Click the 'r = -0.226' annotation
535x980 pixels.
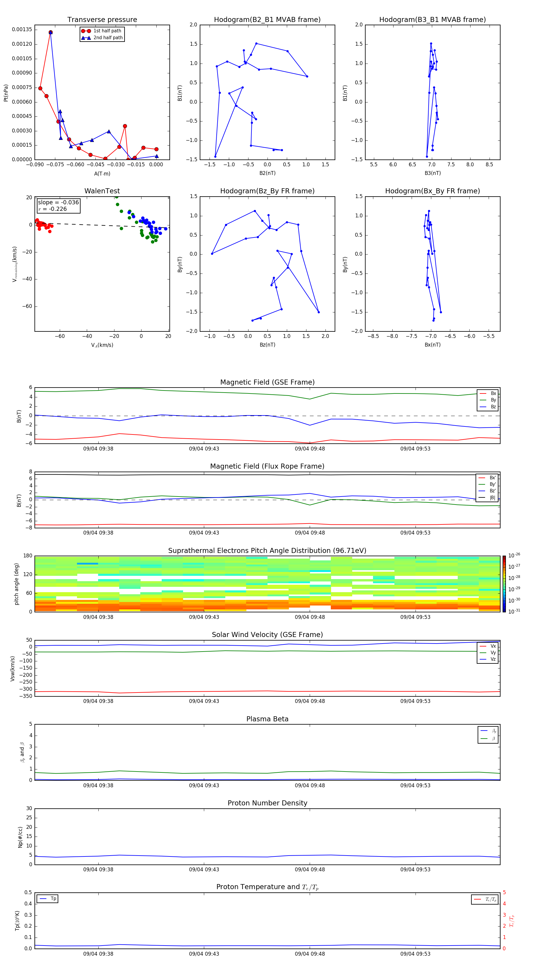(x=53, y=209)
